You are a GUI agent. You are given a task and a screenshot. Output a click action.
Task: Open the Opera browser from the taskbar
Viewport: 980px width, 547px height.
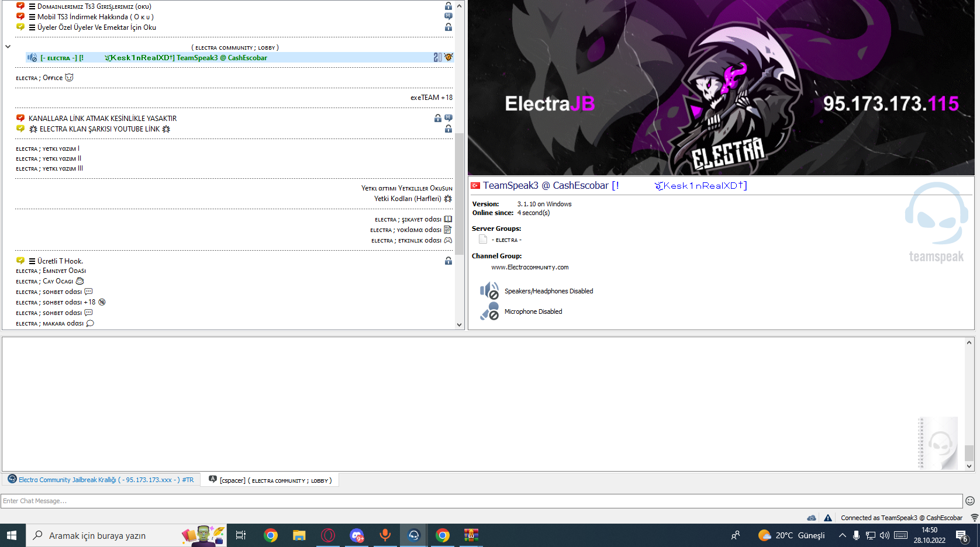pos(328,535)
